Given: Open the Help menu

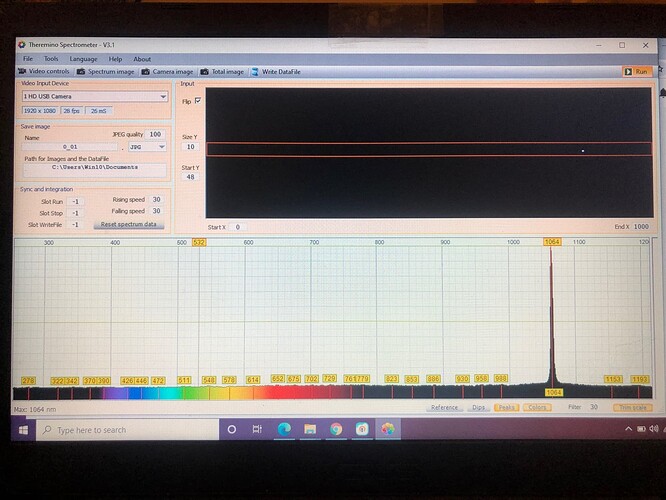Looking at the screenshot, I should click(x=115, y=59).
